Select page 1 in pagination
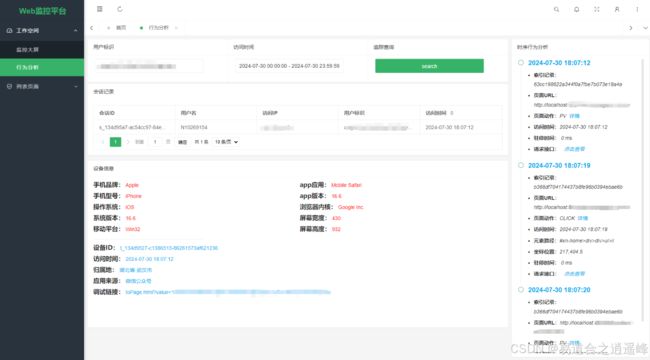650x360 pixels. point(115,142)
